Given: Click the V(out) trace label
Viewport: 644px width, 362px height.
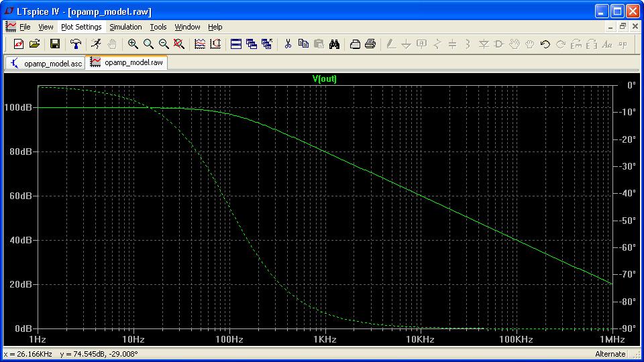Looking at the screenshot, I should [325, 78].
